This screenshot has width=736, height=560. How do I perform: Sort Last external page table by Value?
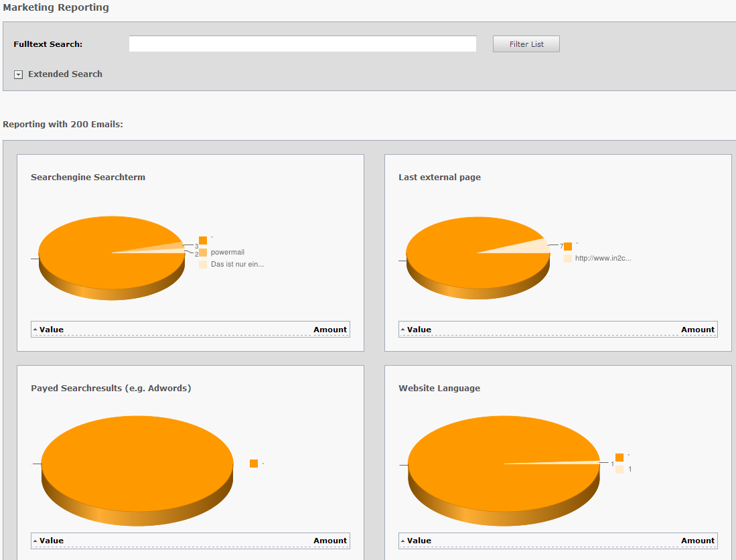[419, 330]
